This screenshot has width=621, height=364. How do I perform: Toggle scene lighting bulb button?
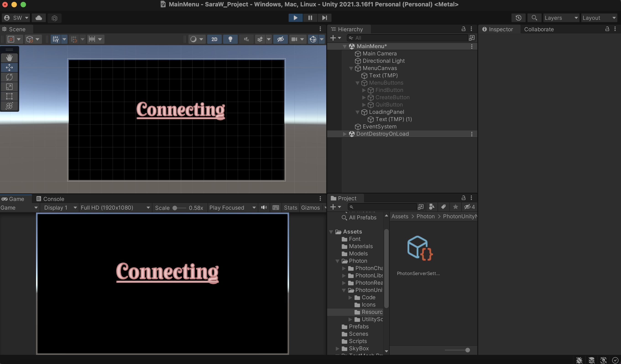pyautogui.click(x=230, y=39)
